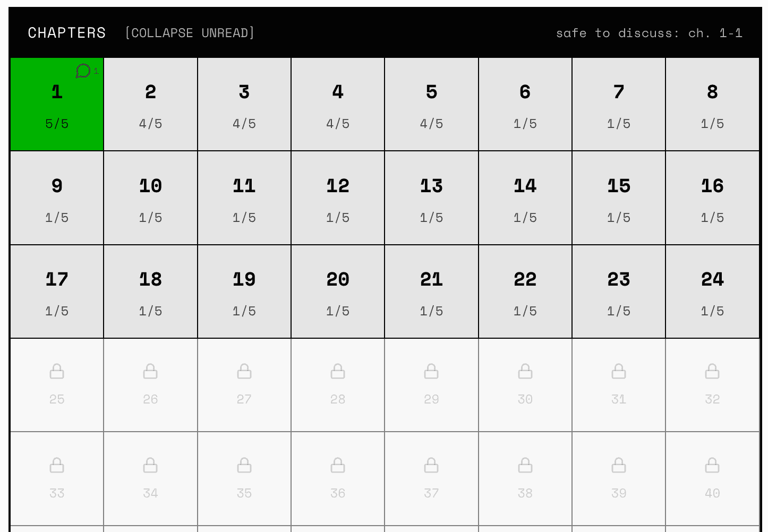Open the chapter 17 tile
The image size is (768, 532).
(57, 292)
